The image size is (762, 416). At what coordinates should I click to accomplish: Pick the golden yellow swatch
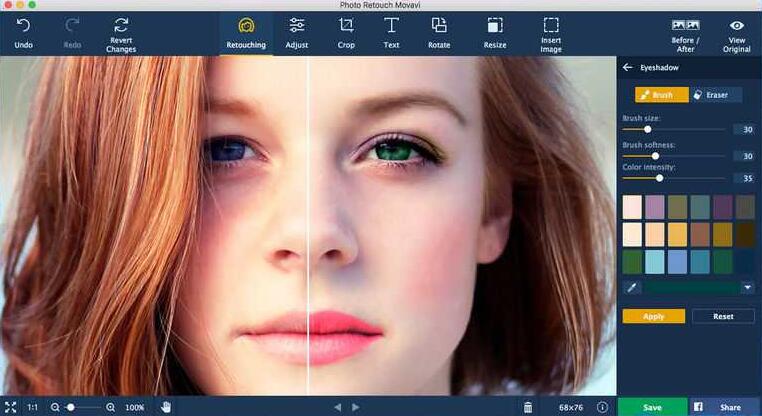click(677, 235)
